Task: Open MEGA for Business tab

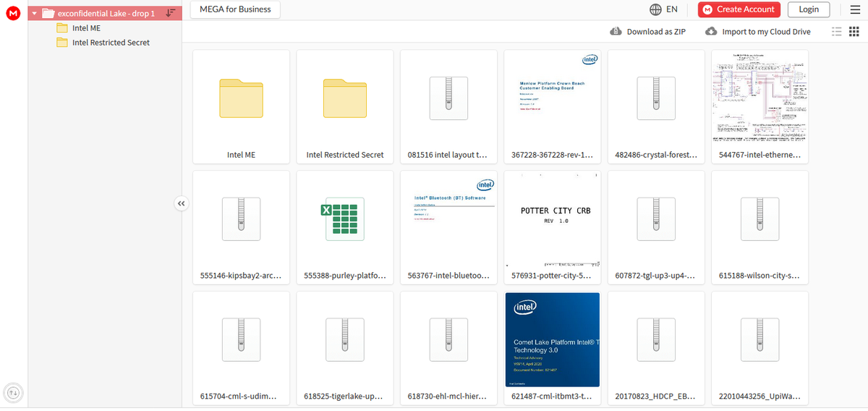Action: (x=235, y=9)
